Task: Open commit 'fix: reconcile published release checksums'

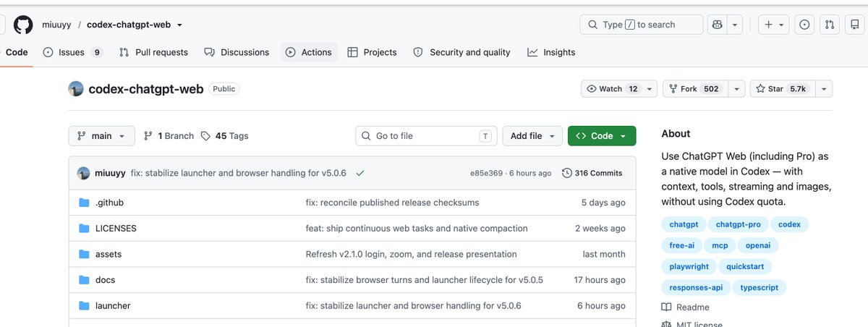Action: click(x=392, y=203)
